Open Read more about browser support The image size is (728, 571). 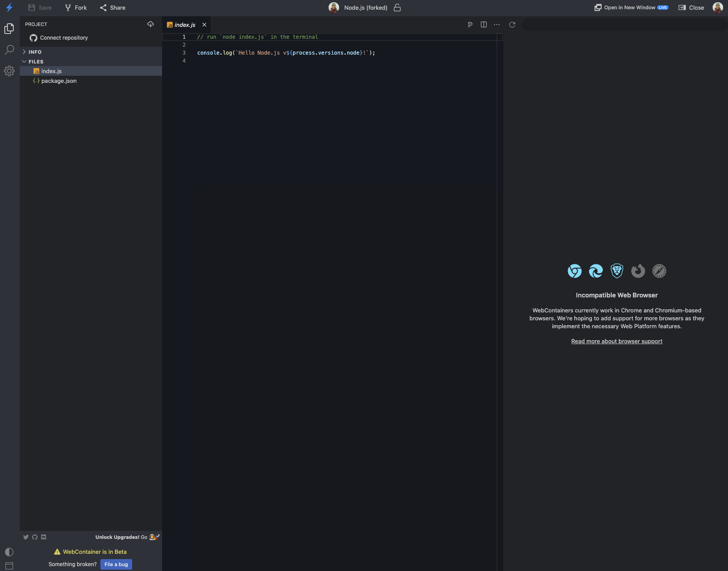pyautogui.click(x=616, y=341)
